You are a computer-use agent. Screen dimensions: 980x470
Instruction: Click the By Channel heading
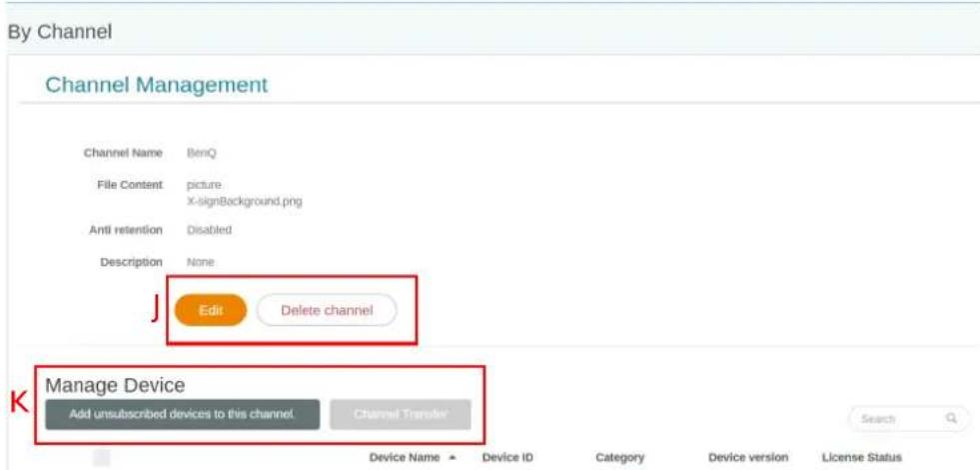click(60, 32)
